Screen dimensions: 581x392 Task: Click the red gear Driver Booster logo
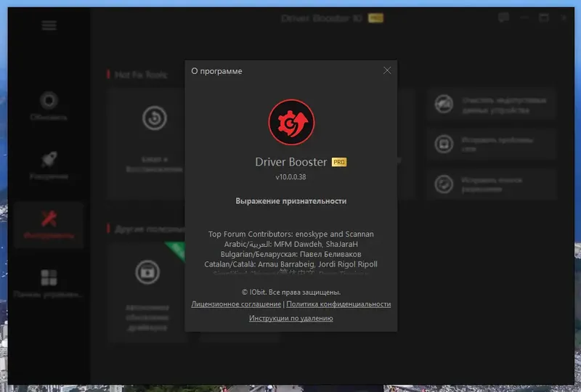(291, 122)
